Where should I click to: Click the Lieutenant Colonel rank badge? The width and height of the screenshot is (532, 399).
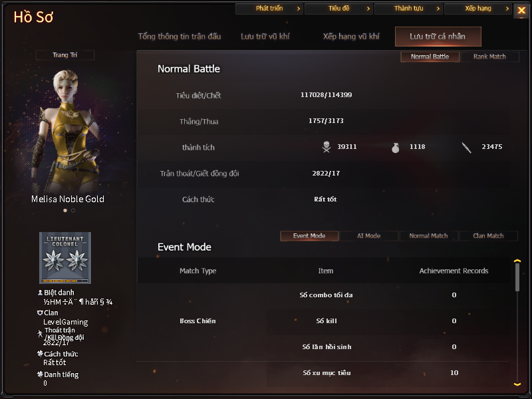point(65,258)
